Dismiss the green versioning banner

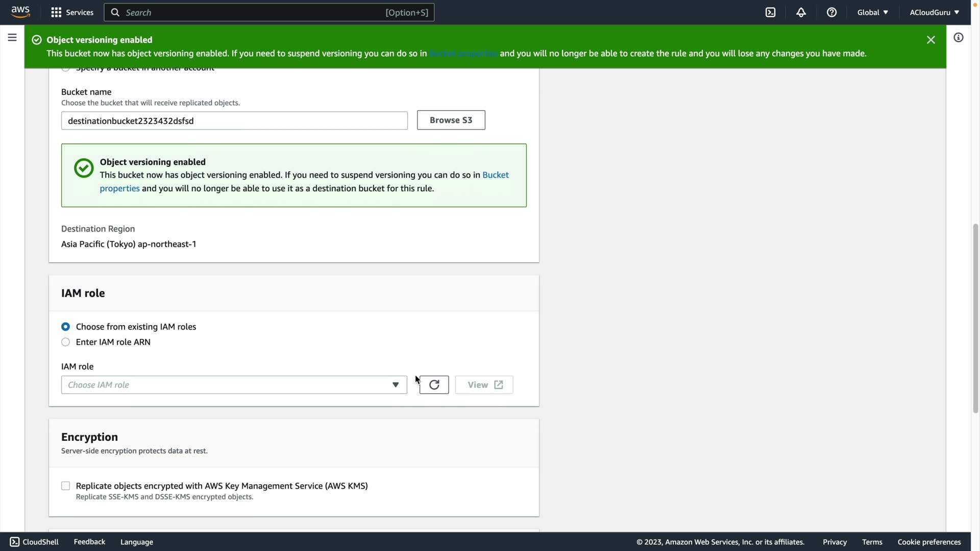(x=930, y=40)
